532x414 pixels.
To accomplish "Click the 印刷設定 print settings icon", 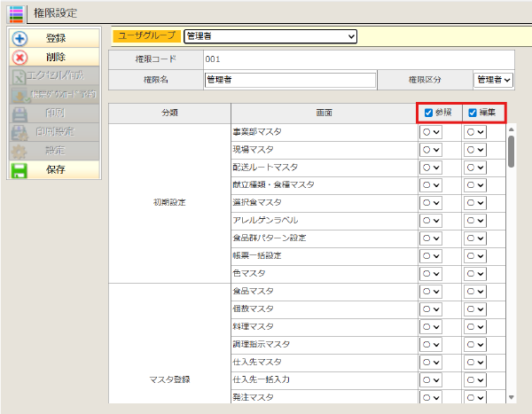I will click(20, 132).
